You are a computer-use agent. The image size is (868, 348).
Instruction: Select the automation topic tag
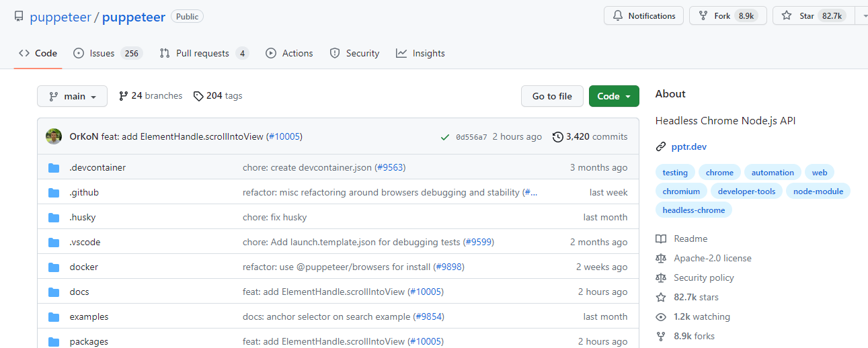773,173
